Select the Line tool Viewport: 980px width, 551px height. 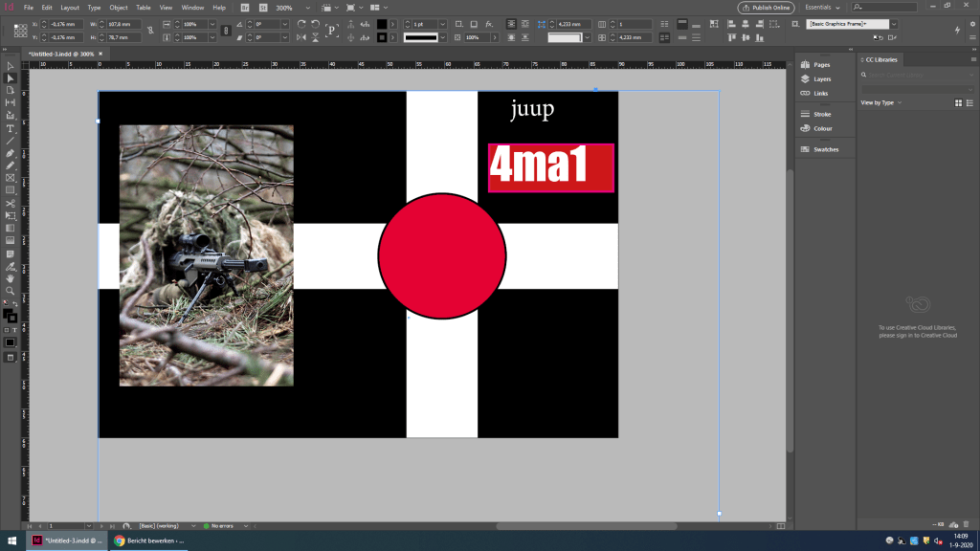coord(11,141)
